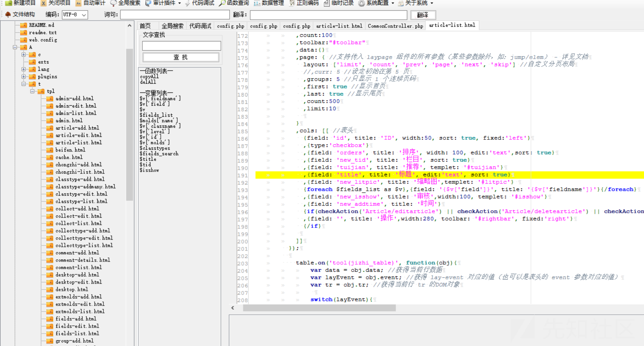The height and width of the screenshot is (346, 644).
Task: Switch to the 代码调试 tab
Action: [200, 26]
